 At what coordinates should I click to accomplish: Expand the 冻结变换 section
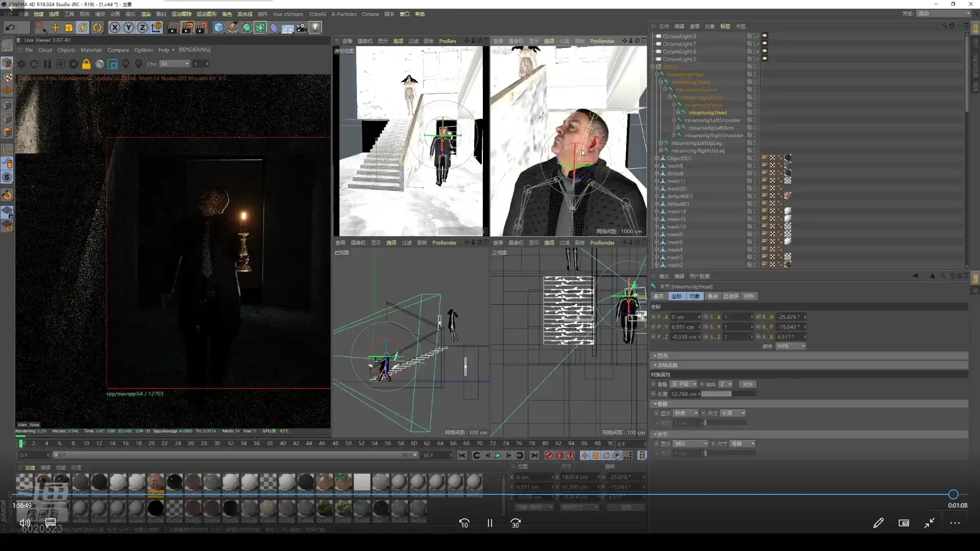[667, 365]
